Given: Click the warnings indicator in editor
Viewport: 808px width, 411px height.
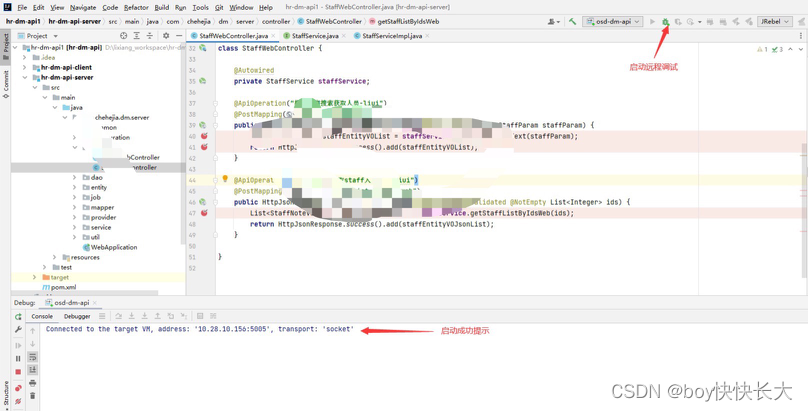Looking at the screenshot, I should (x=762, y=49).
